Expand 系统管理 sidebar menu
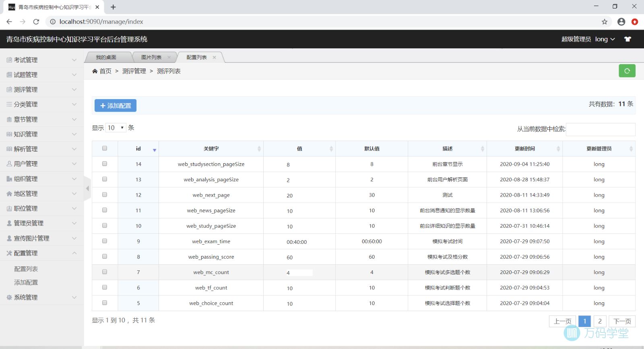 pyautogui.click(x=42, y=297)
